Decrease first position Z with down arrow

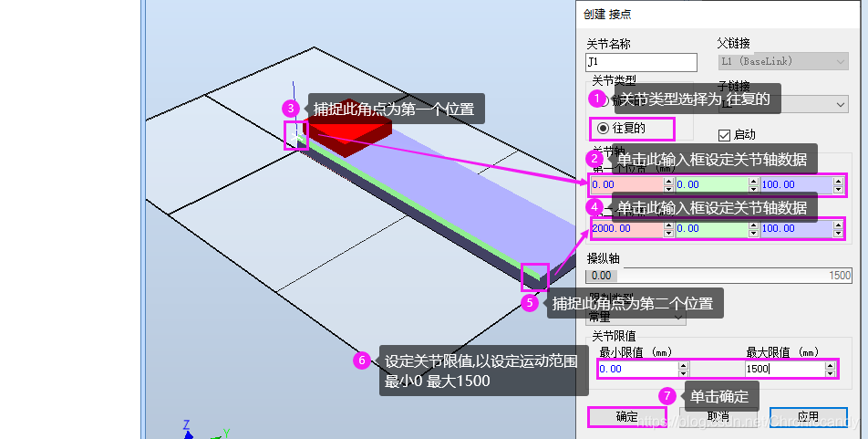(x=839, y=189)
